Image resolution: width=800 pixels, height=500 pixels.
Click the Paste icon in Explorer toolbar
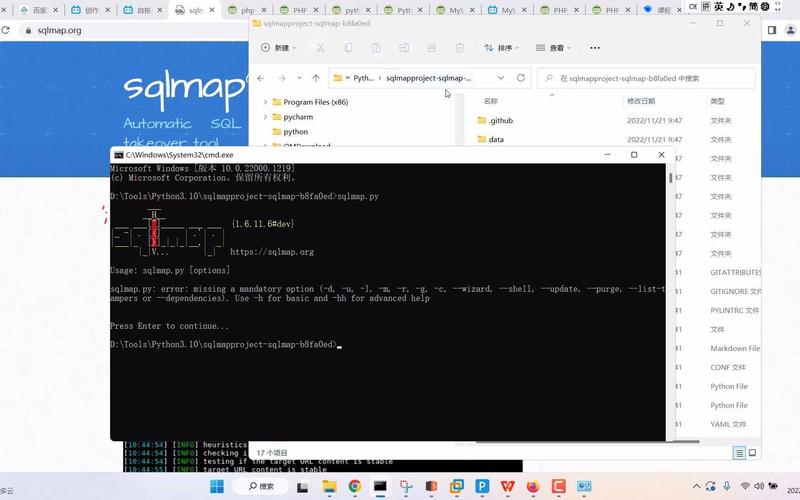coord(376,48)
